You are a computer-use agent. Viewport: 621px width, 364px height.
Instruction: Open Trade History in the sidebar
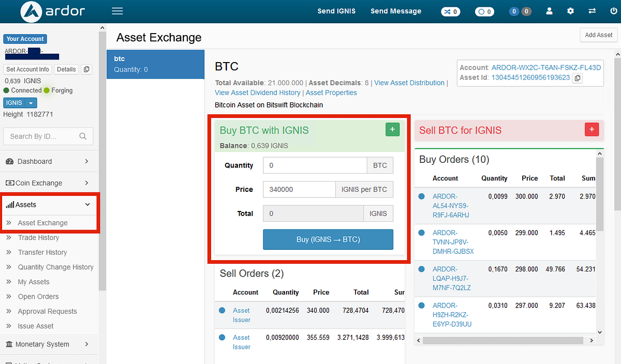tap(38, 238)
